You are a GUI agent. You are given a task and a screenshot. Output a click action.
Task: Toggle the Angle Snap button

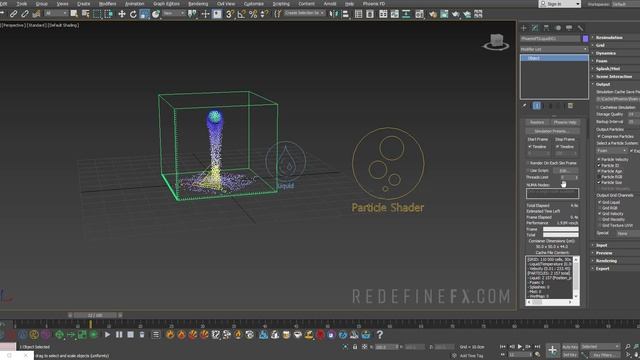click(x=241, y=14)
